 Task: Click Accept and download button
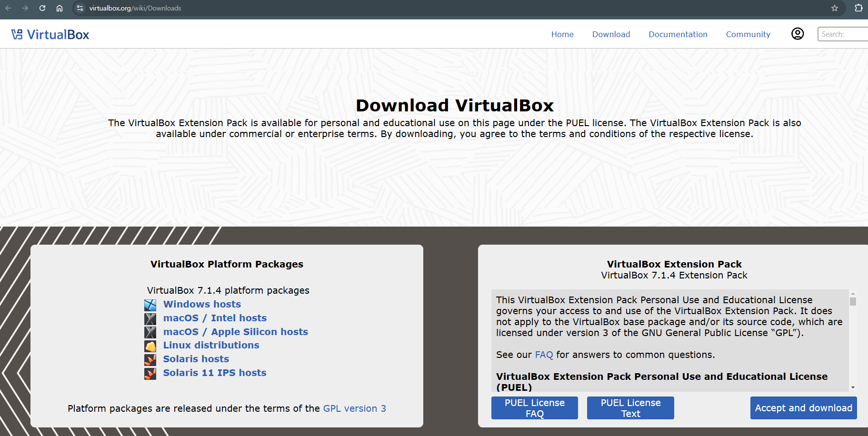coord(804,408)
